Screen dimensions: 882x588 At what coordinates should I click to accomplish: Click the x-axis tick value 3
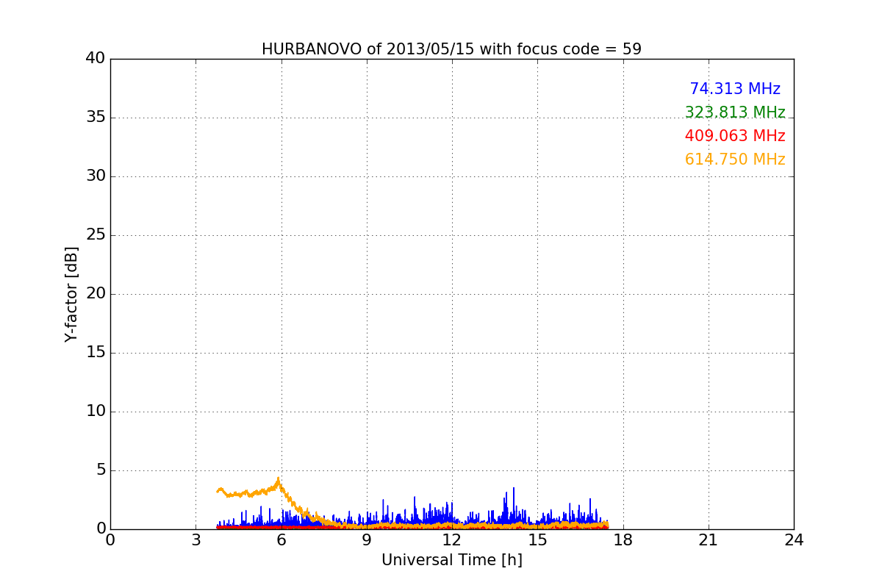pos(196,540)
